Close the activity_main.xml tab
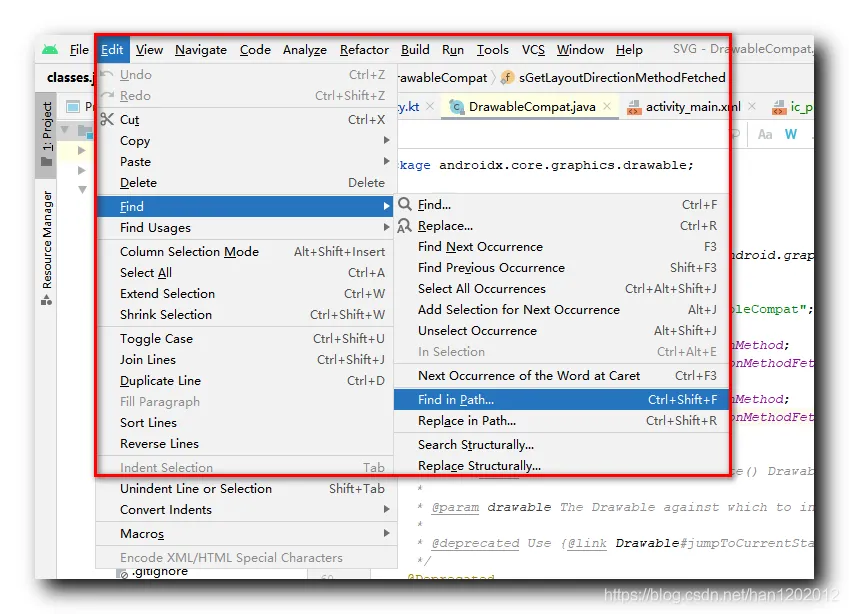Viewport: 849px width, 614px height. point(752,106)
